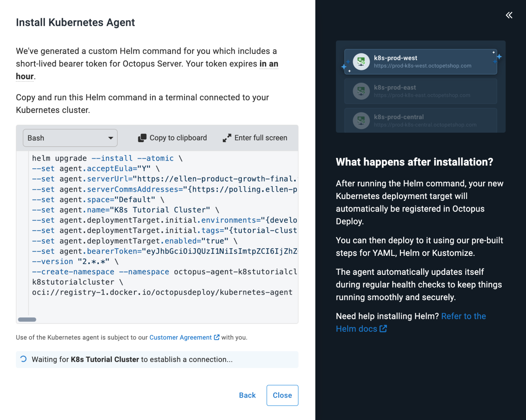Click the k8s-prod-central card title

398,117
